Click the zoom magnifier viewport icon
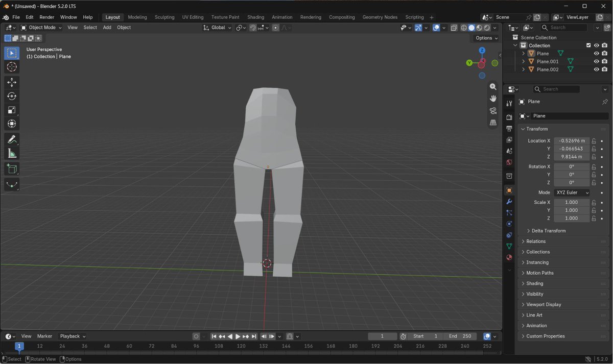The height and width of the screenshot is (364, 613). (x=493, y=87)
